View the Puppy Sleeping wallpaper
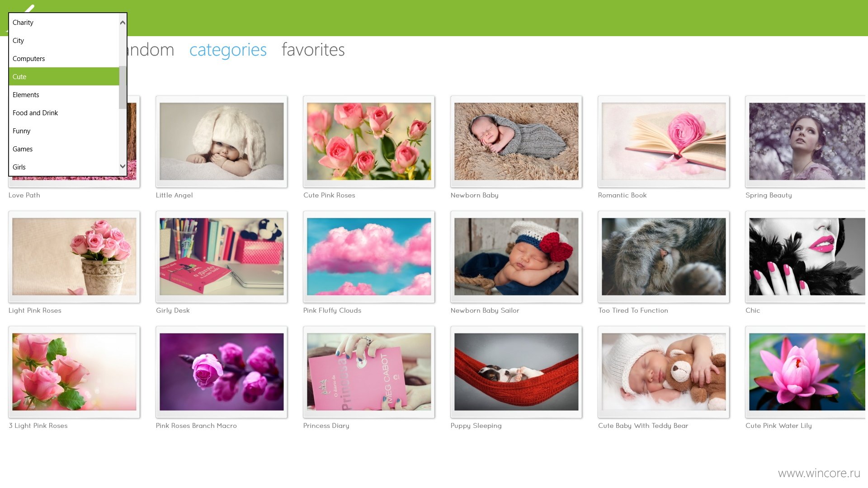This screenshot has width=868, height=488. 516,372
